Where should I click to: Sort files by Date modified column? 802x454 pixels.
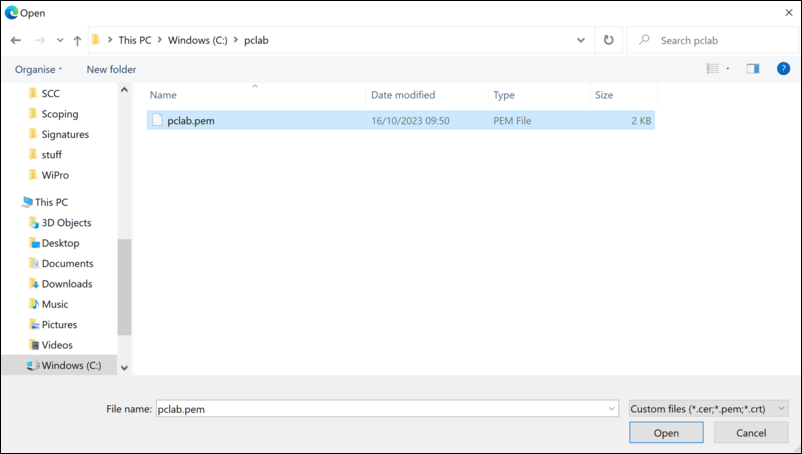point(403,95)
